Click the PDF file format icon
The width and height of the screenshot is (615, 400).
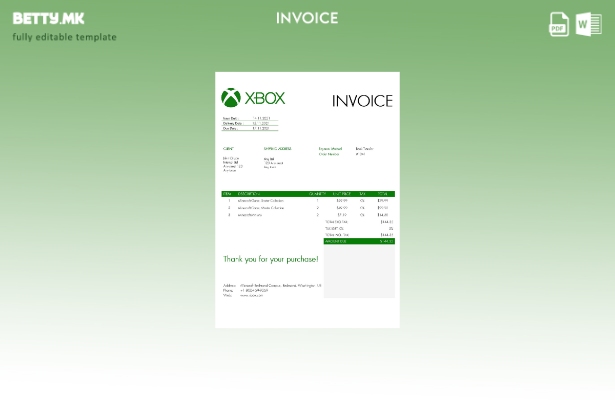[559, 24]
